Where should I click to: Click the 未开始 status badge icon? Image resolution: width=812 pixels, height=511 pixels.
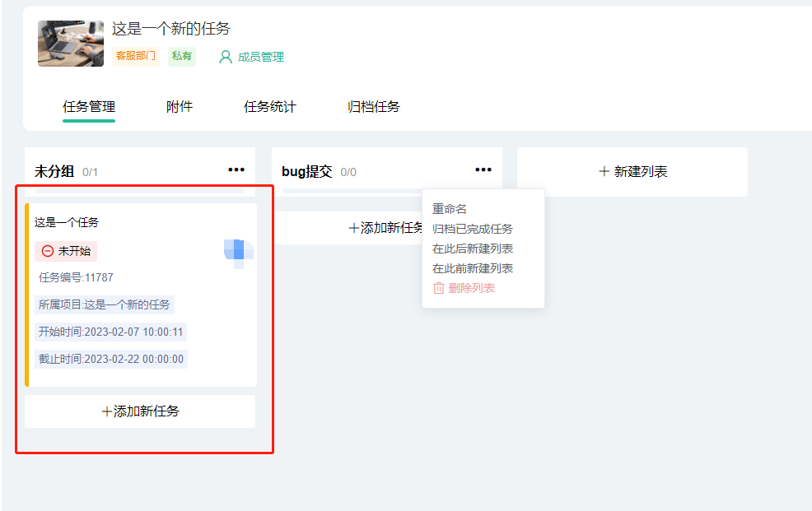[x=48, y=251]
